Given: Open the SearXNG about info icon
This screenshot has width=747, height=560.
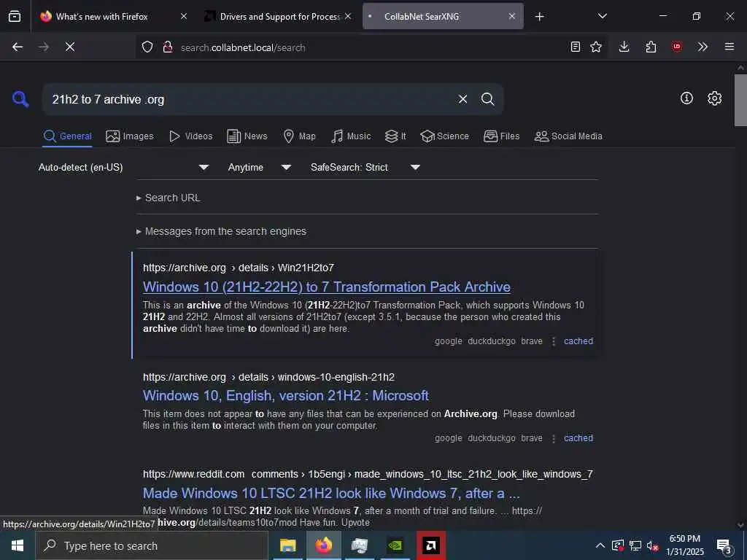Looking at the screenshot, I should coord(686,98).
